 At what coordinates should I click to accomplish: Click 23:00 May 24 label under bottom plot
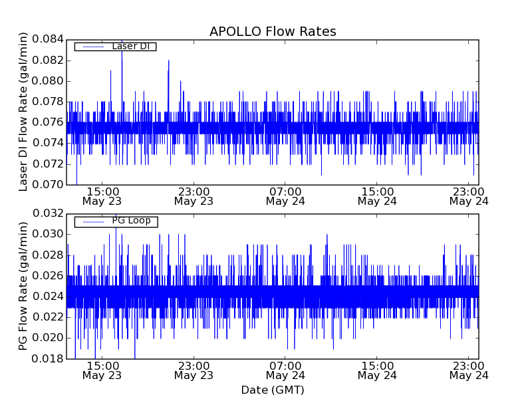point(469,370)
